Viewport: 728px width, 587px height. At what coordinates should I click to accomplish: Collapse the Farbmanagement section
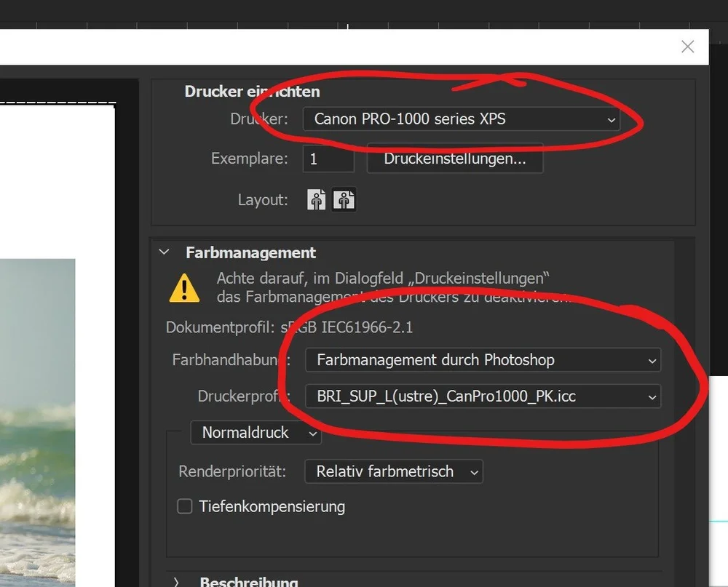tap(164, 252)
